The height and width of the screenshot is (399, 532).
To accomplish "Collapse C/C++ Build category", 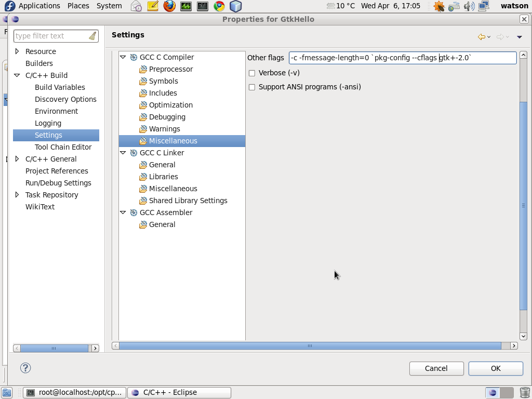I will 17,75.
